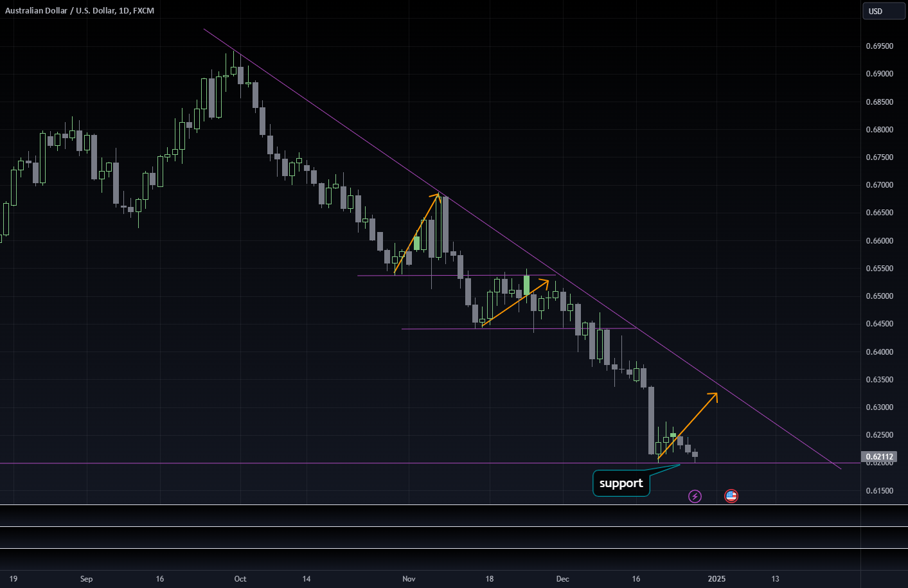
Task: Click the 0.65000 price axis label
Action: tap(879, 296)
